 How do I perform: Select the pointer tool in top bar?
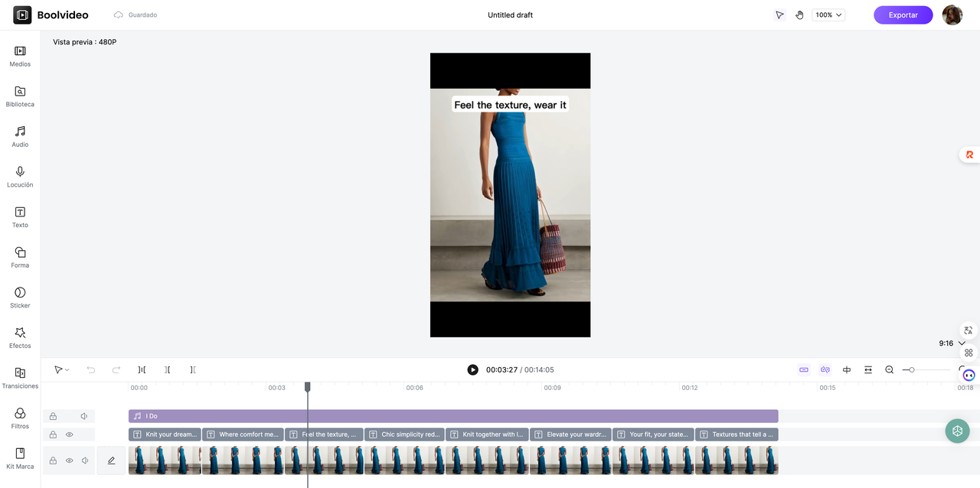click(779, 15)
